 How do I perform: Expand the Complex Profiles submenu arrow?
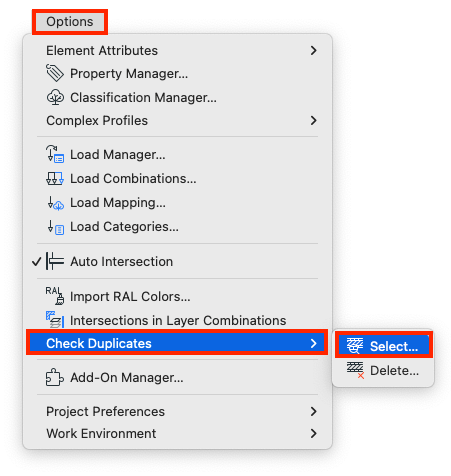click(313, 120)
